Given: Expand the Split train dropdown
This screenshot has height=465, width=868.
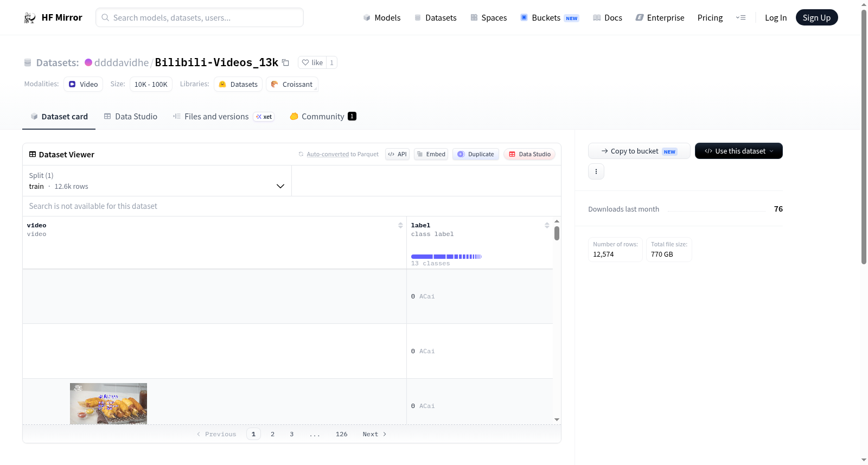Looking at the screenshot, I should (157, 181).
